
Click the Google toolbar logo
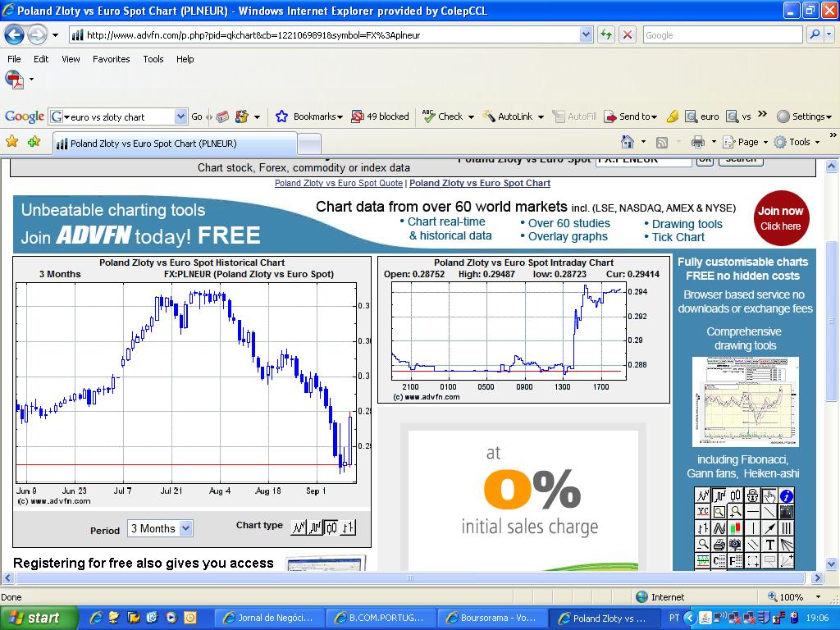pyautogui.click(x=25, y=116)
